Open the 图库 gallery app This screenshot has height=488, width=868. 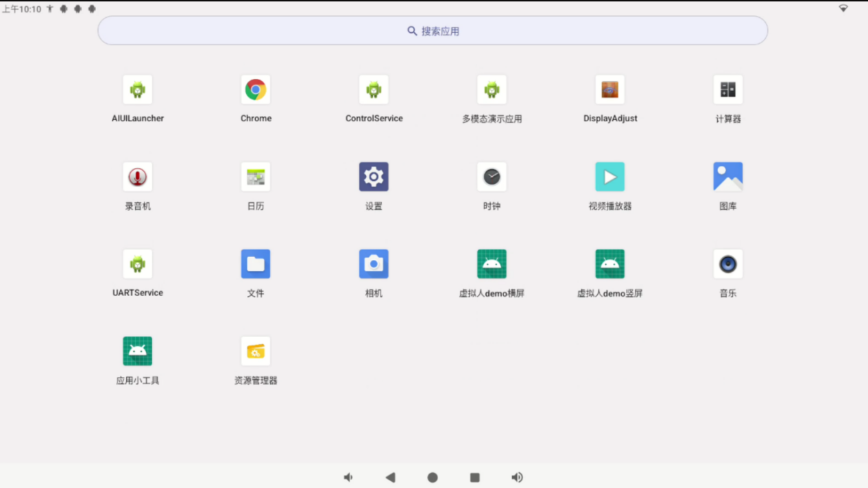point(727,177)
